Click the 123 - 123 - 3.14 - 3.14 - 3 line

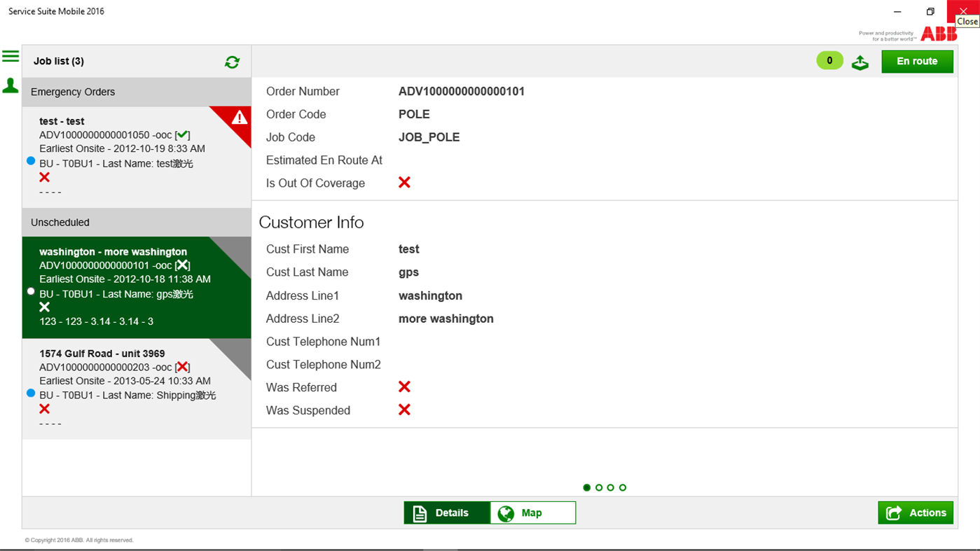click(96, 321)
